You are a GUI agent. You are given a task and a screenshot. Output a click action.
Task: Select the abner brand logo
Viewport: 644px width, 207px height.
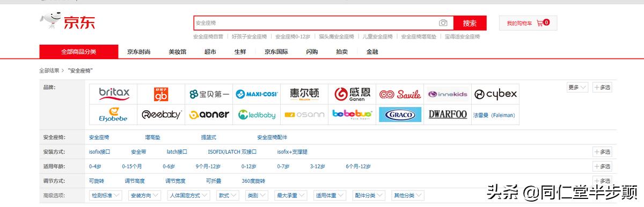(x=209, y=115)
